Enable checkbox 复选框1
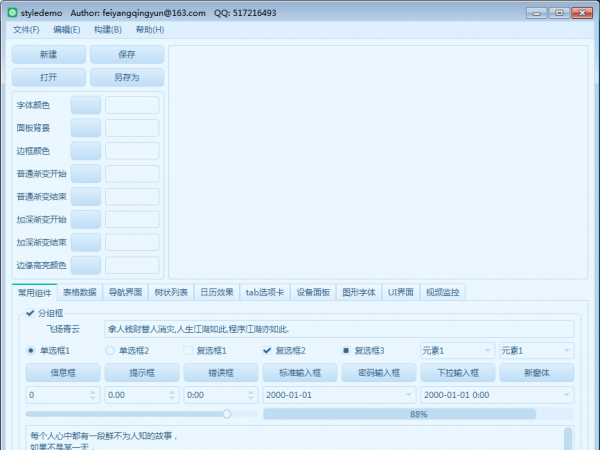The image size is (600, 450). [x=189, y=351]
